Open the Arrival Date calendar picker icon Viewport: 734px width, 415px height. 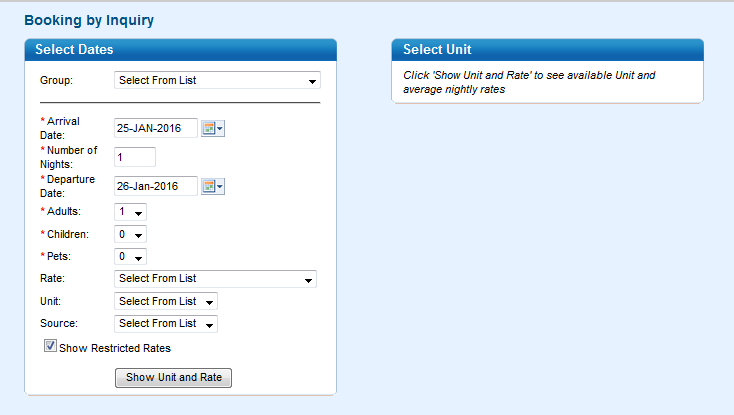(x=213, y=128)
